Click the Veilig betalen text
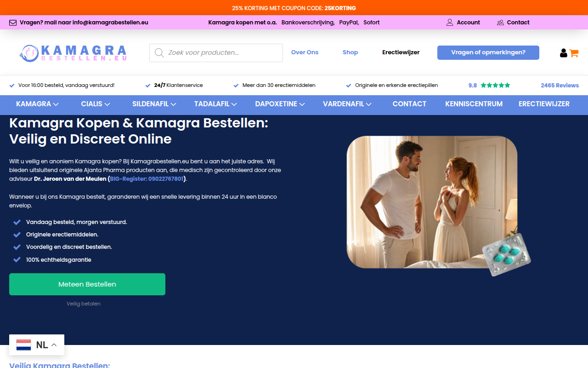588x368 pixels. point(84,304)
